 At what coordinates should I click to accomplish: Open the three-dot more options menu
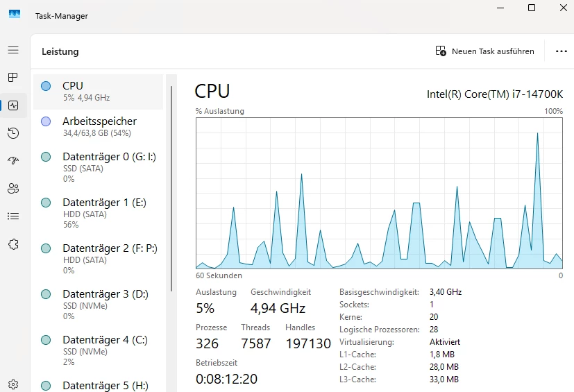562,51
